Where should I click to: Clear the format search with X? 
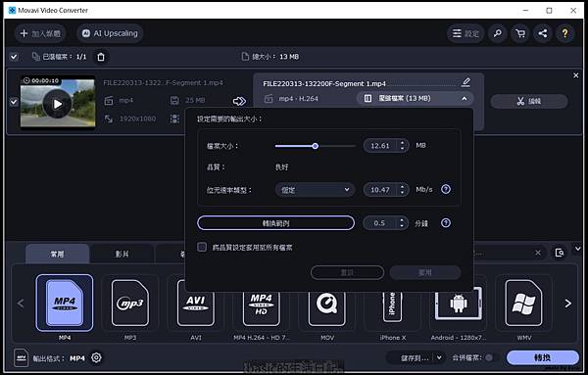pos(538,253)
